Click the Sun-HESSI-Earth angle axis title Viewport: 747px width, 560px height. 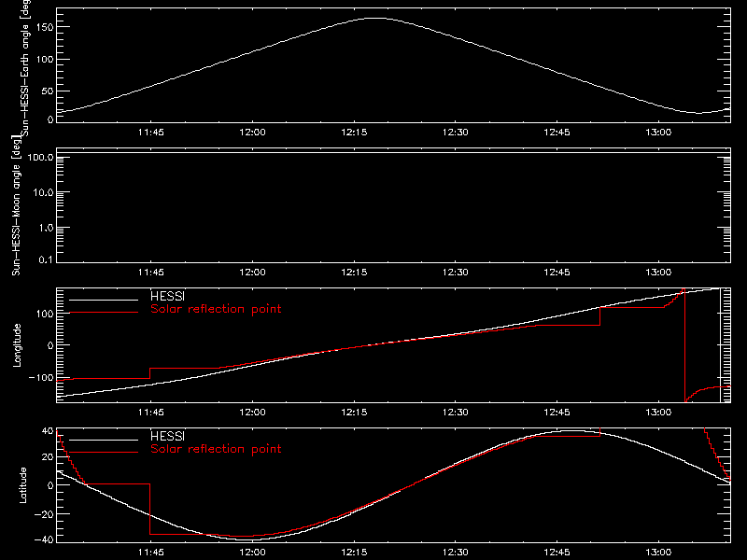tap(25, 67)
